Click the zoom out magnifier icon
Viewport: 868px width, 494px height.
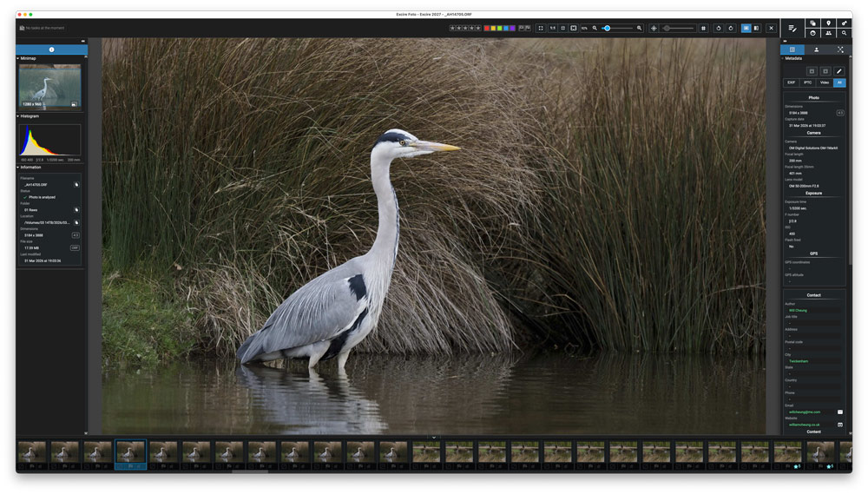(595, 29)
